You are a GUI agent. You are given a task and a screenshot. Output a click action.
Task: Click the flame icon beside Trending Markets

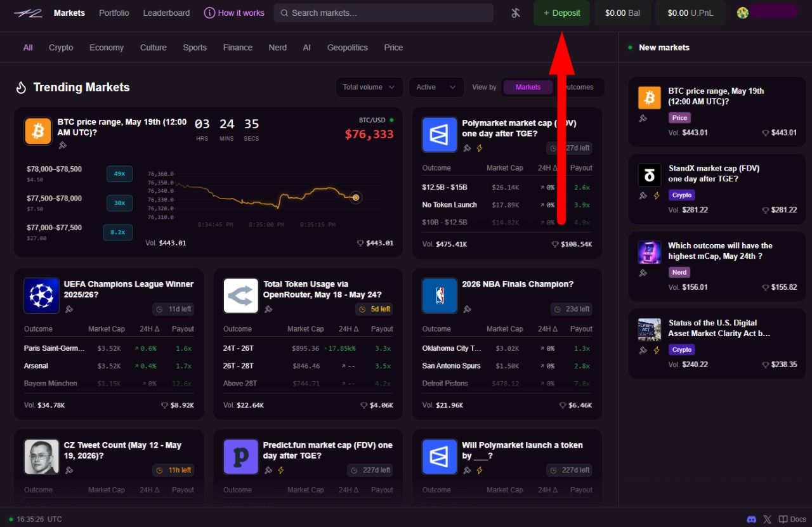click(21, 88)
